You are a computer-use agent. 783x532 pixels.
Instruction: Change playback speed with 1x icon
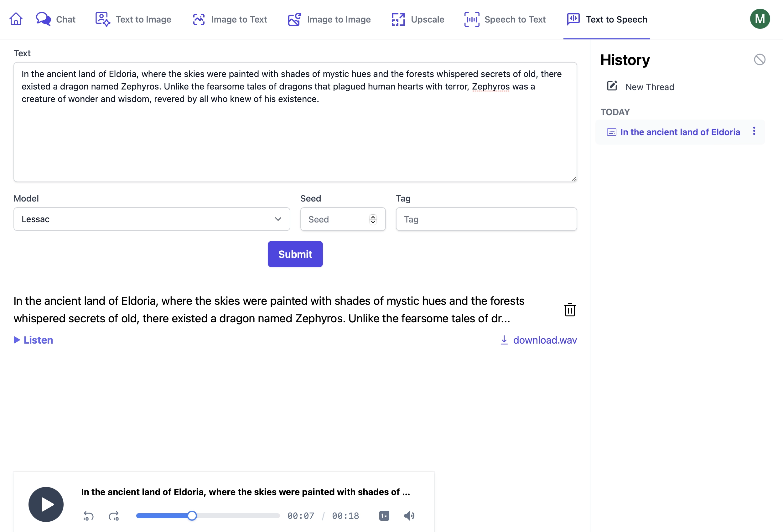pyautogui.click(x=384, y=515)
